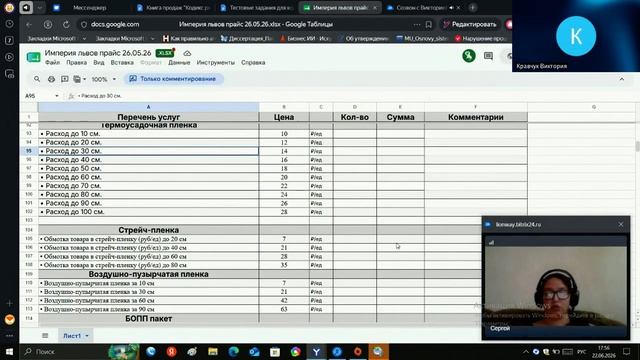Open the Вставка menu
The height and width of the screenshot is (360, 640).
122,62
